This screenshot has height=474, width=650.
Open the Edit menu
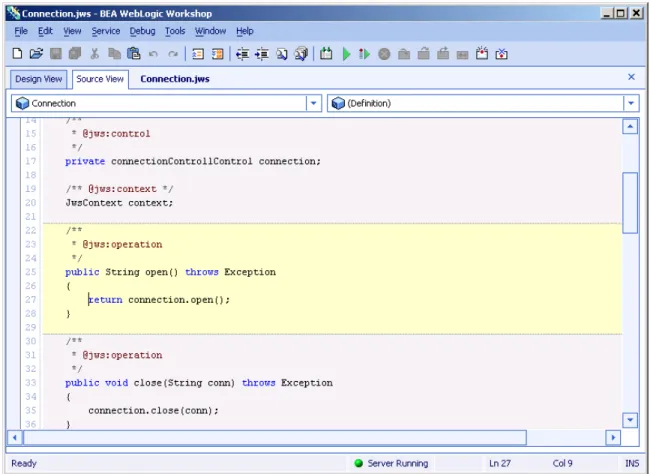(45, 31)
